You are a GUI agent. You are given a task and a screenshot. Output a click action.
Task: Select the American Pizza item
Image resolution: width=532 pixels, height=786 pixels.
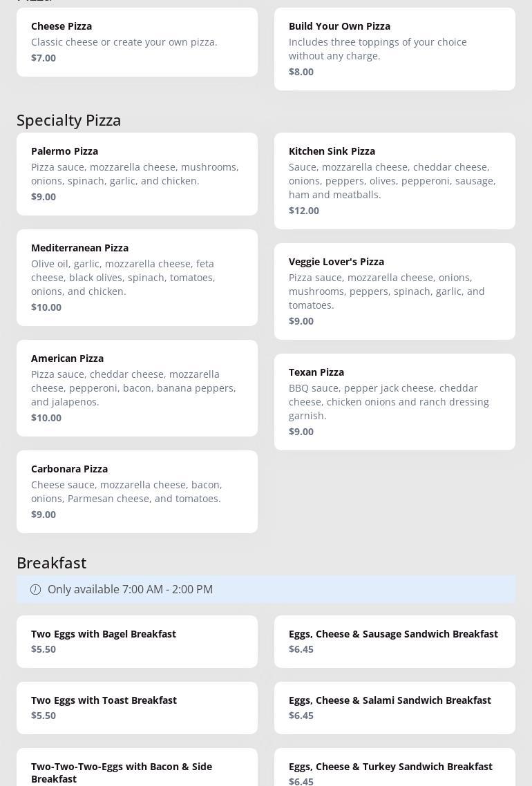point(137,388)
